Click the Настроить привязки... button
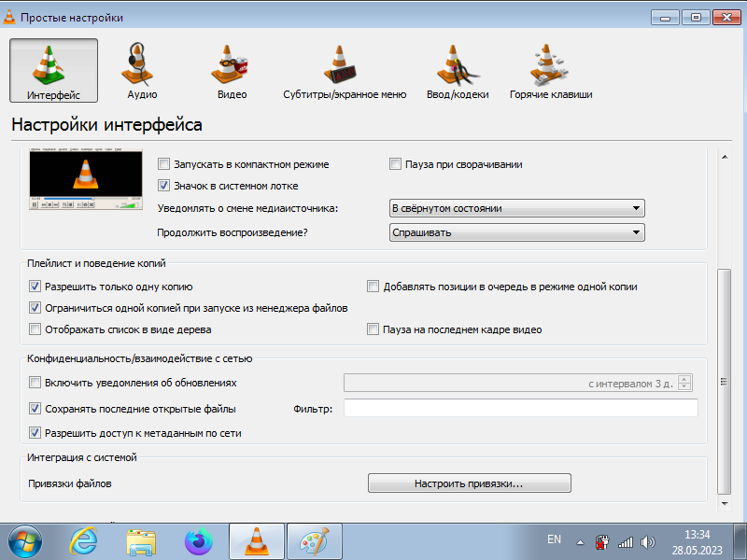747x560 pixels. tap(470, 483)
